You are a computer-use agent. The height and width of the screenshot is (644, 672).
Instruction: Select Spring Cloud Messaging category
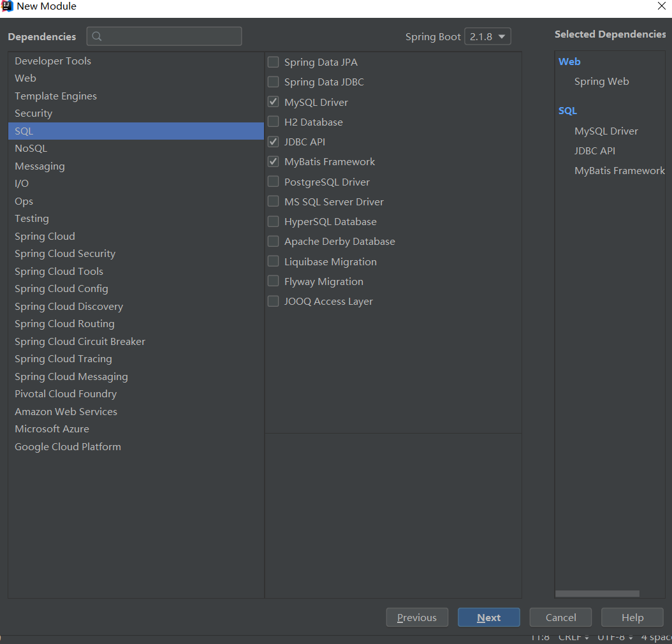(x=136, y=377)
